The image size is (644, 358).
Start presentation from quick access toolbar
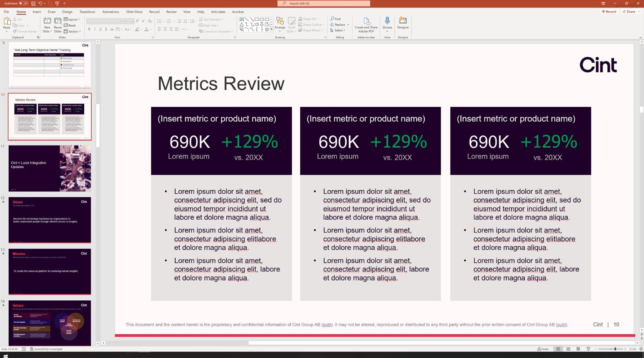point(57,3)
